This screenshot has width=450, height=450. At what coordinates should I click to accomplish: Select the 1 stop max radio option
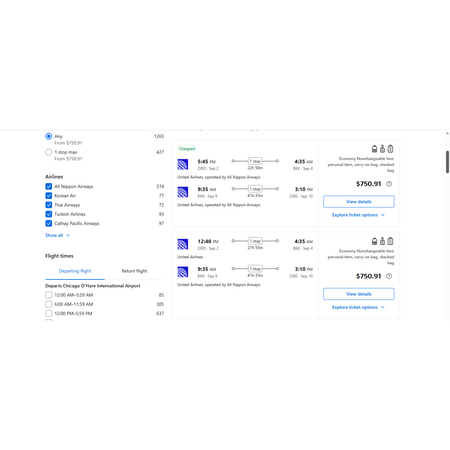pos(49,152)
